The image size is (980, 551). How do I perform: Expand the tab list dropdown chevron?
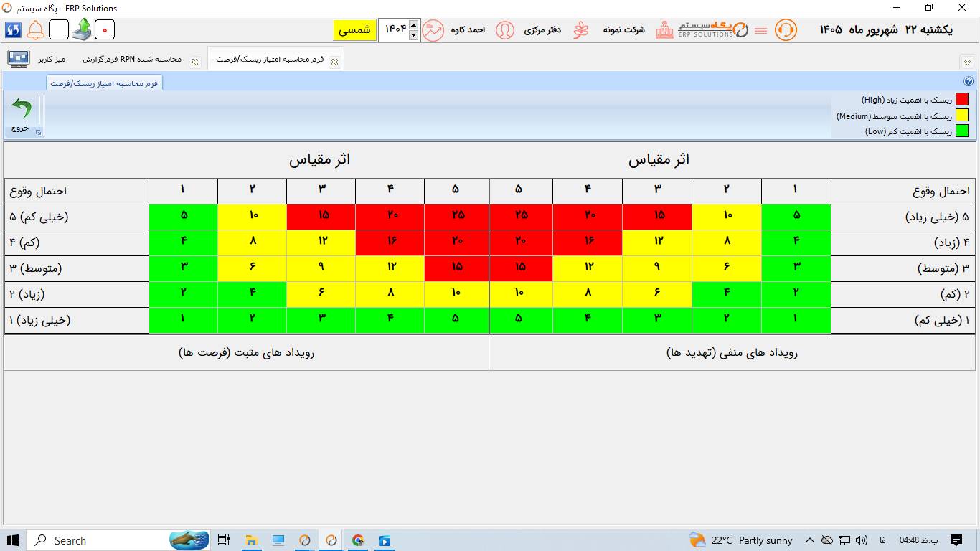pos(967,62)
